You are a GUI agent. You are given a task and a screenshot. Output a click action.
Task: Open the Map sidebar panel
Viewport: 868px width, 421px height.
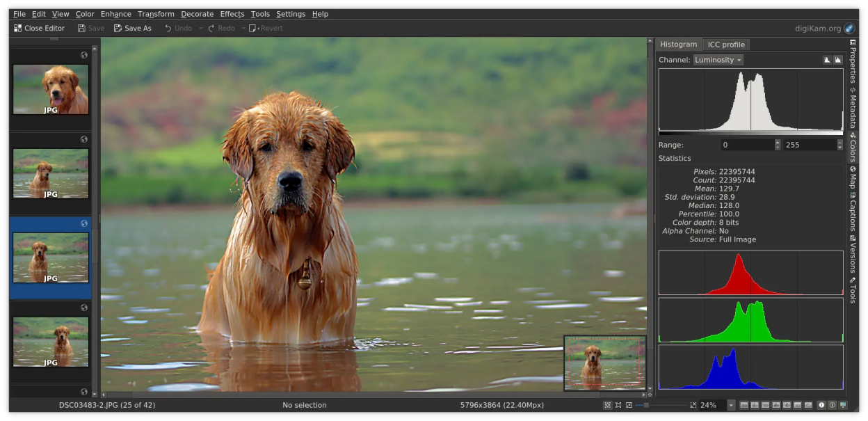(853, 177)
